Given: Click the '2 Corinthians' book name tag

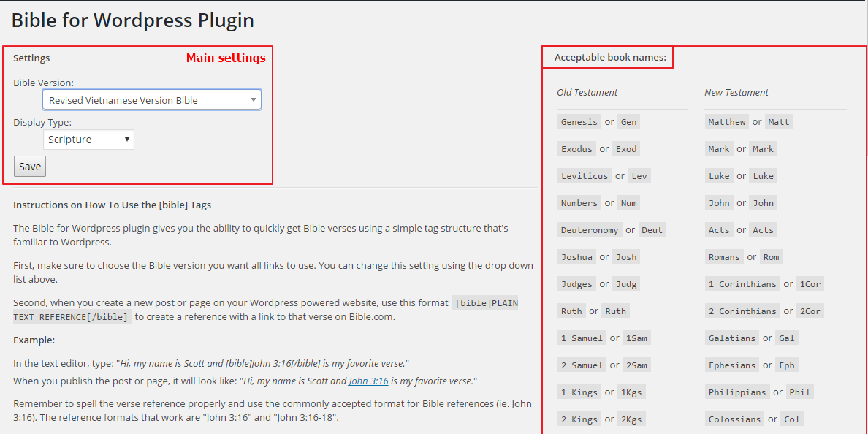Looking at the screenshot, I should pos(743,312).
